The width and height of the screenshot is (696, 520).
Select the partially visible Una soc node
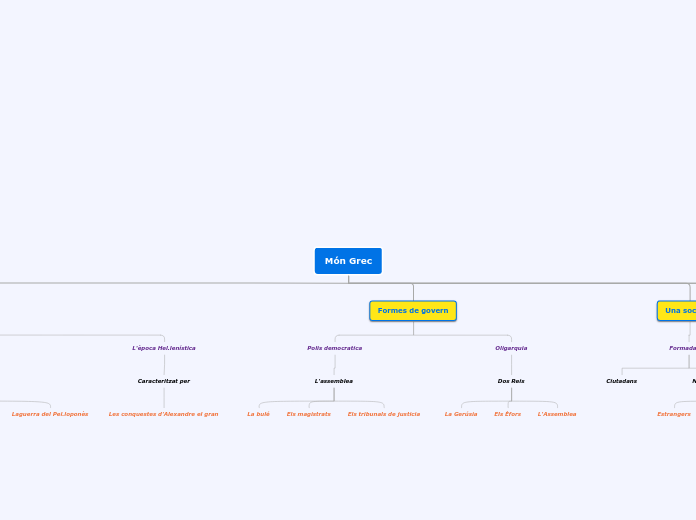pyautogui.click(x=676, y=311)
